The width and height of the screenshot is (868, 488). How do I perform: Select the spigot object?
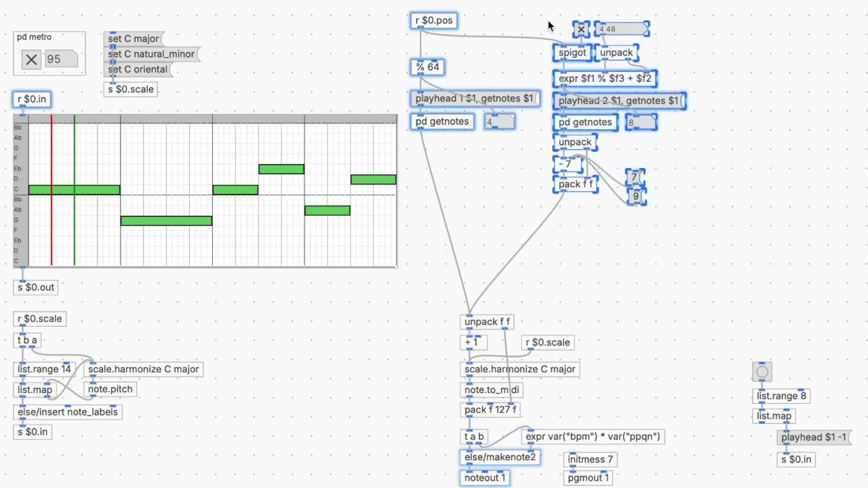pyautogui.click(x=572, y=53)
